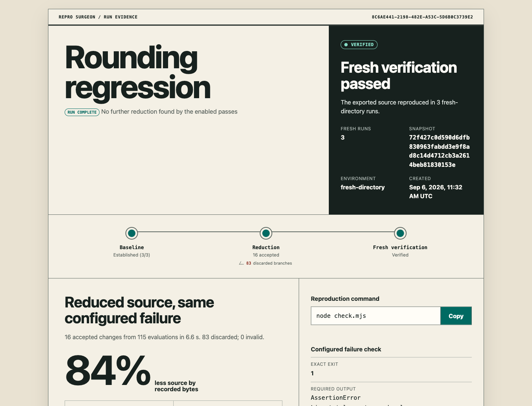Click the exact exit value '1'
Viewport: 532px width, 406px height.
[312, 373]
